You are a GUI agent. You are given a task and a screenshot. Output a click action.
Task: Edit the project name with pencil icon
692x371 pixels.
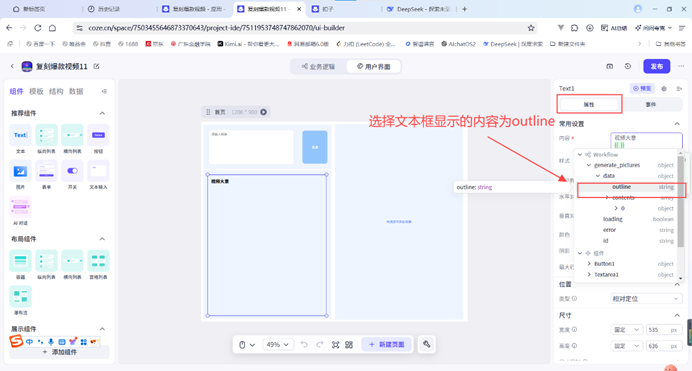[96, 66]
